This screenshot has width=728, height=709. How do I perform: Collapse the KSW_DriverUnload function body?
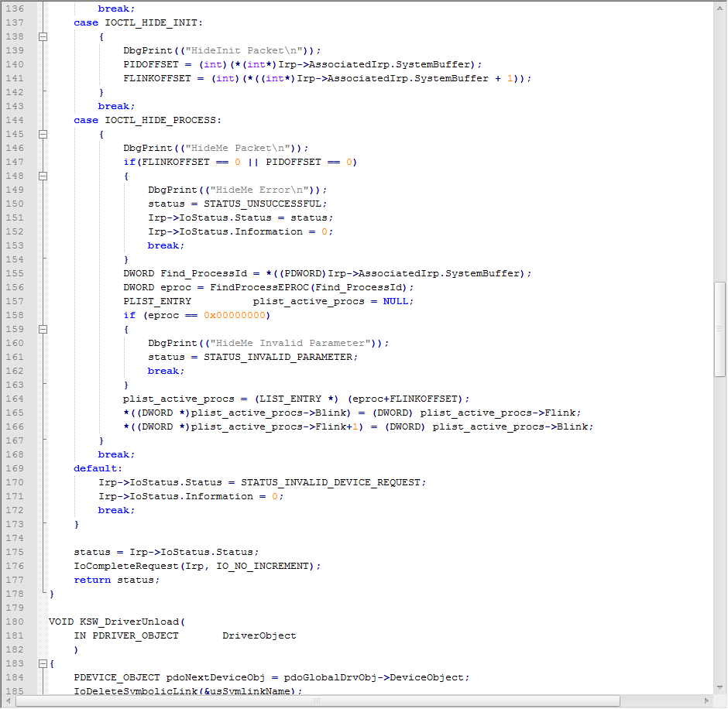(x=43, y=663)
